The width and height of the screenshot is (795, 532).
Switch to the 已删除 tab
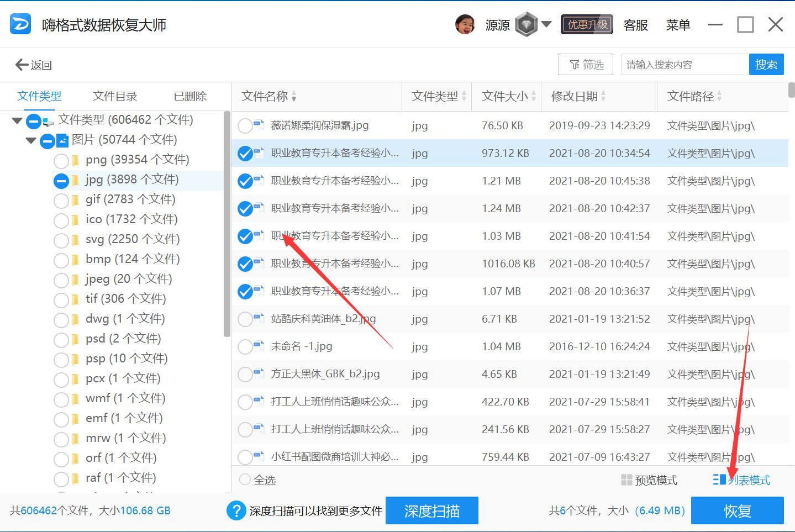pos(189,96)
